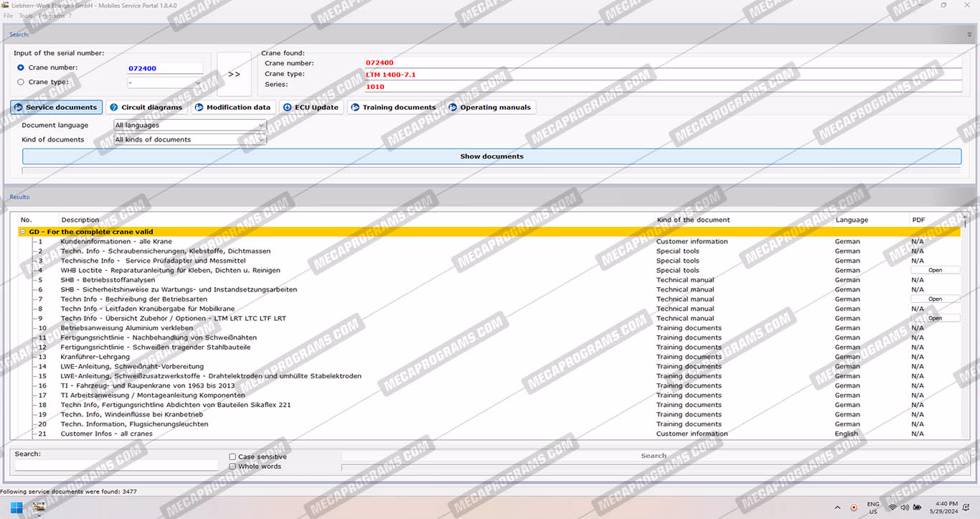Image resolution: width=980 pixels, height=519 pixels.
Task: Open the ECU Update section
Action: 311,108
